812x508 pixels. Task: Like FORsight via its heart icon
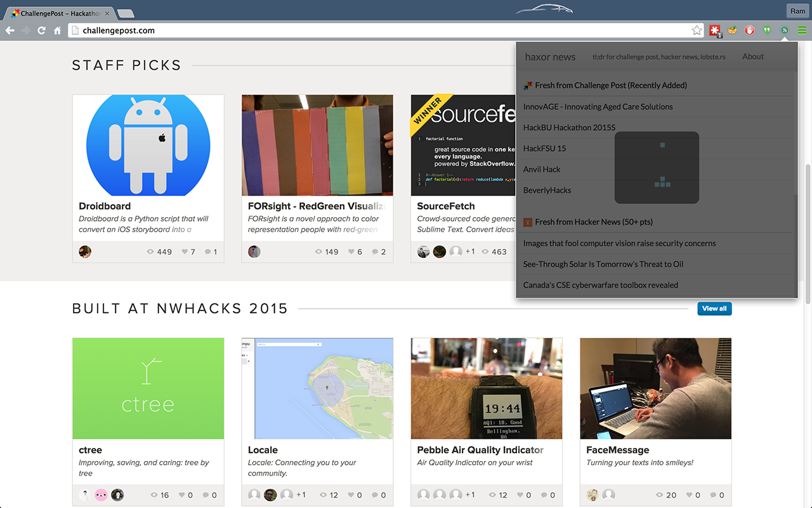(351, 252)
